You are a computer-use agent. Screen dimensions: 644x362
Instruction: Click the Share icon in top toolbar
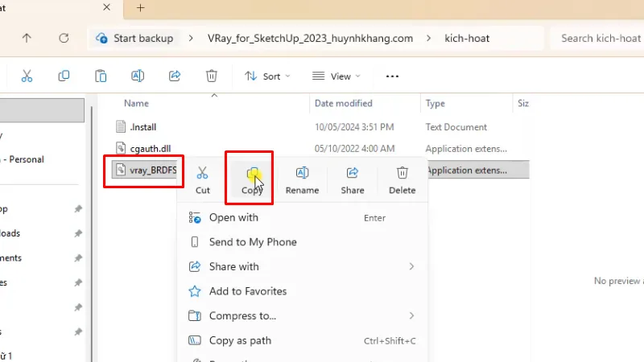tap(175, 76)
